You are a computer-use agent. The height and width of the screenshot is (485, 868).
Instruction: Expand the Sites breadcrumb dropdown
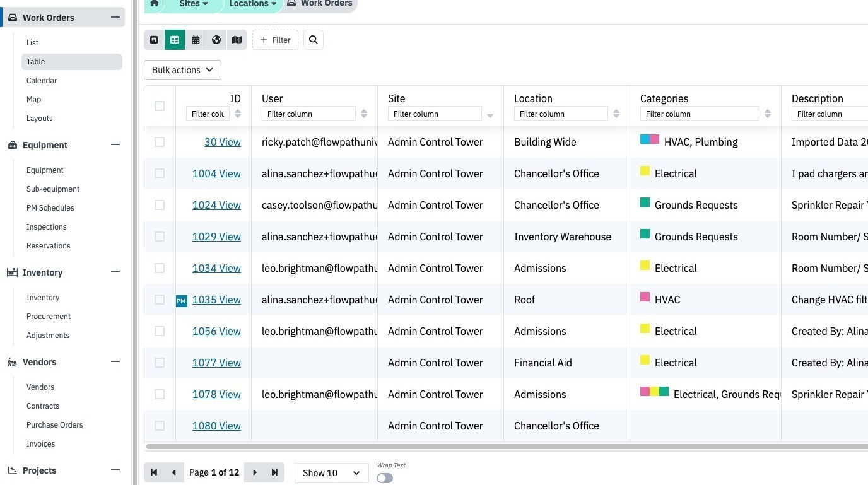pos(194,4)
